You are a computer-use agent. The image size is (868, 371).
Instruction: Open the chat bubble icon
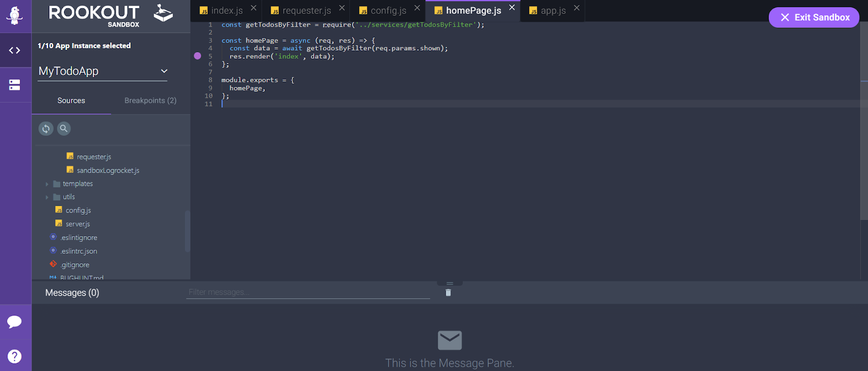15,322
